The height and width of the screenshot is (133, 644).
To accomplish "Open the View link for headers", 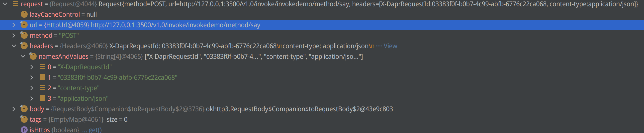I will coord(390,46).
